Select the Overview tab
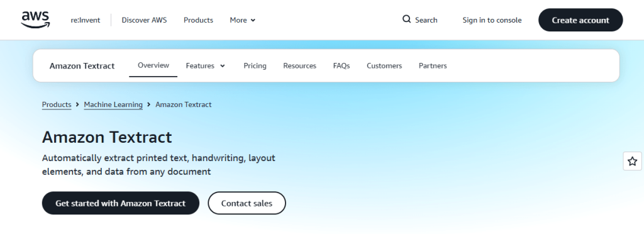The height and width of the screenshot is (234, 644). click(x=153, y=65)
